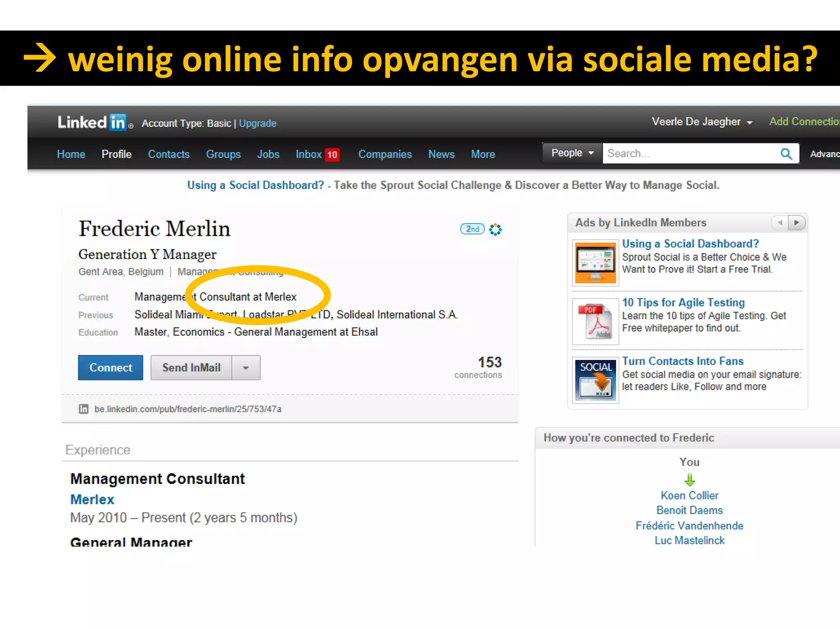Click the Management Consultant experience heading

[157, 479]
